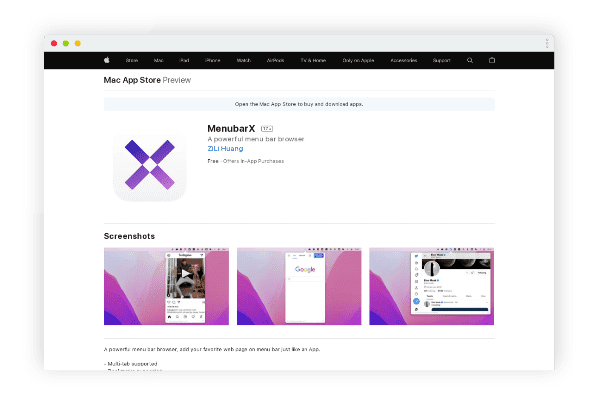Click the yellow window button
The height and width of the screenshot is (400, 600).
click(x=78, y=43)
